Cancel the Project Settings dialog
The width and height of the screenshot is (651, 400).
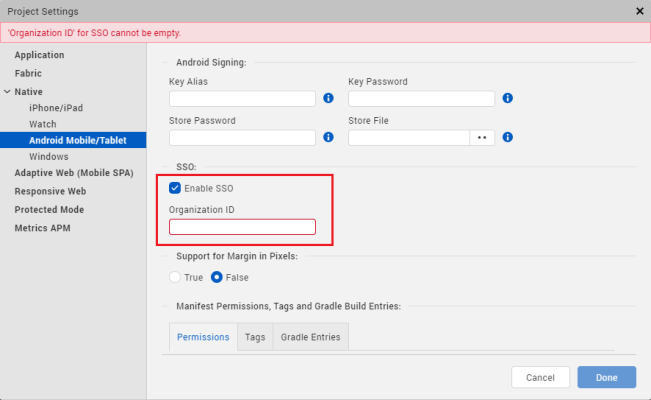tap(540, 377)
